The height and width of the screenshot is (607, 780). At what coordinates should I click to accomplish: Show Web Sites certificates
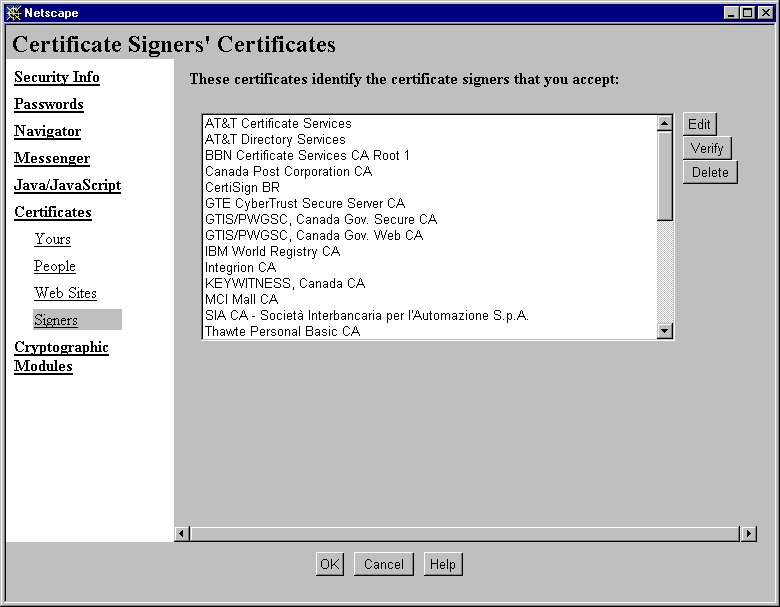65,293
